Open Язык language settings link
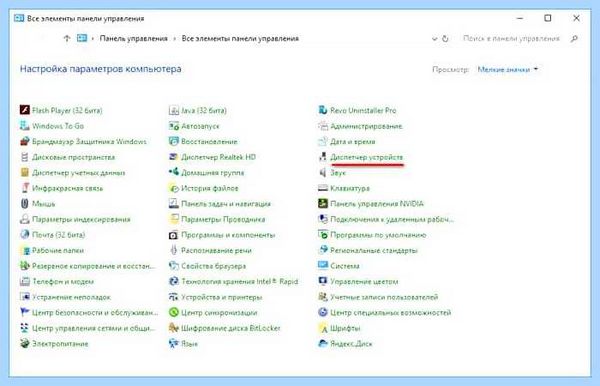The image size is (600, 386). (189, 344)
